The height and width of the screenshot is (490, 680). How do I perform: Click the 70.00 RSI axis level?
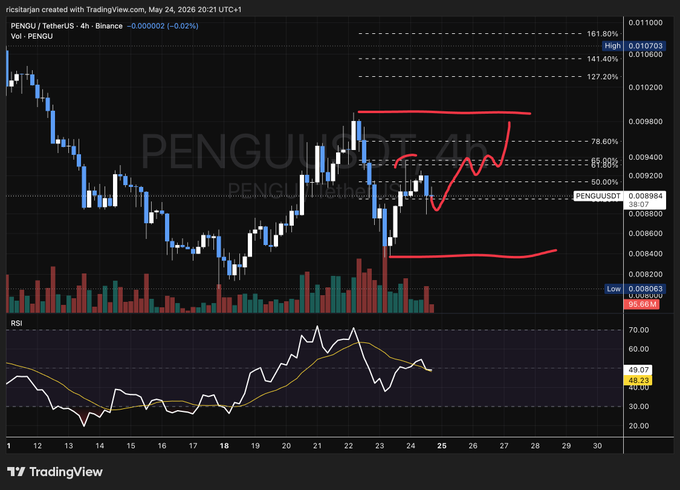pyautogui.click(x=638, y=330)
